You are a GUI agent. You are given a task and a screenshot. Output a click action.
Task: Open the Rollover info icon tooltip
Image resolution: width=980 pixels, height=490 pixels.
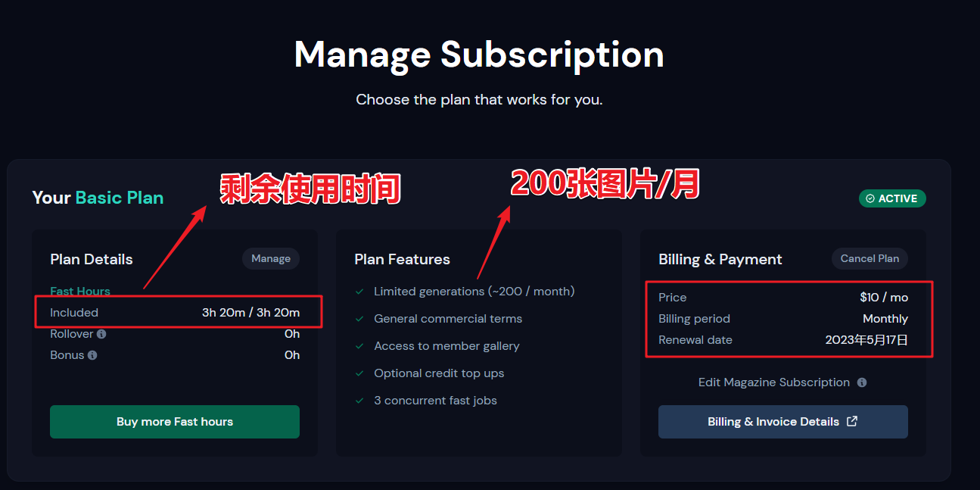(101, 334)
